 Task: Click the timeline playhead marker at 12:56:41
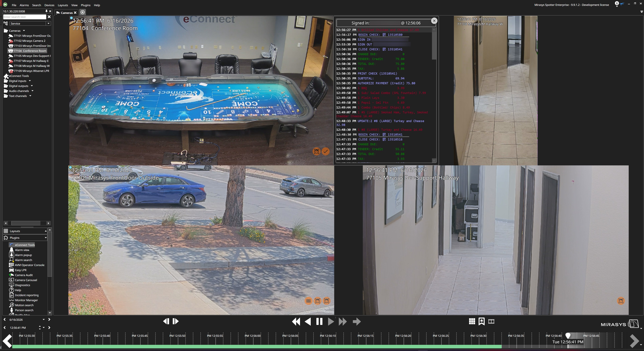(568, 336)
